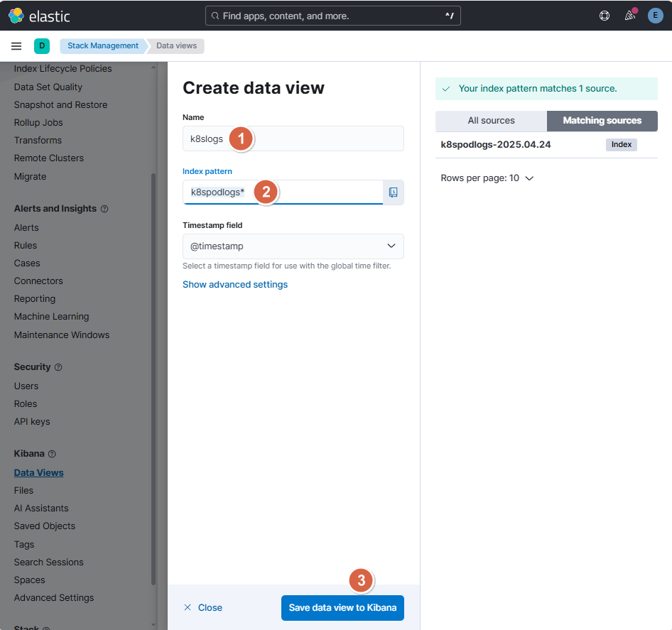Go to Users
672x630 pixels.
pos(26,386)
